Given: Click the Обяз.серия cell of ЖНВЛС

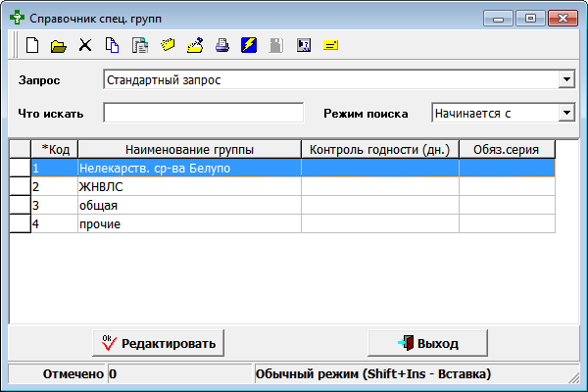Looking at the screenshot, I should (x=507, y=186).
